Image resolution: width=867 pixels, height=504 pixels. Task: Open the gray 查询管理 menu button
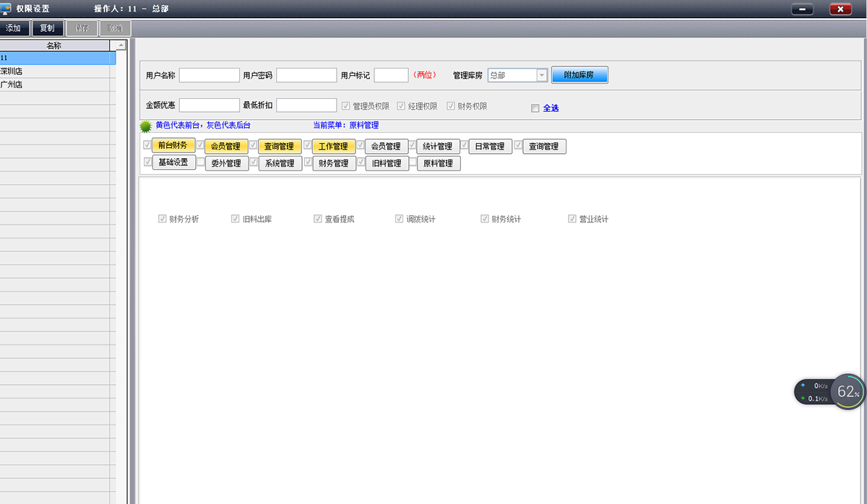point(545,147)
